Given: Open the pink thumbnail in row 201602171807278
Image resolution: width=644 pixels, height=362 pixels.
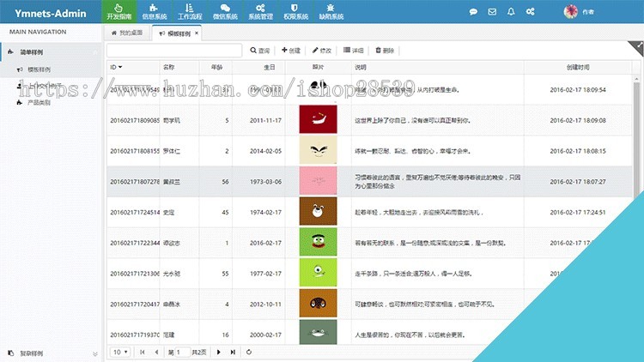Looking at the screenshot, I should [x=318, y=181].
